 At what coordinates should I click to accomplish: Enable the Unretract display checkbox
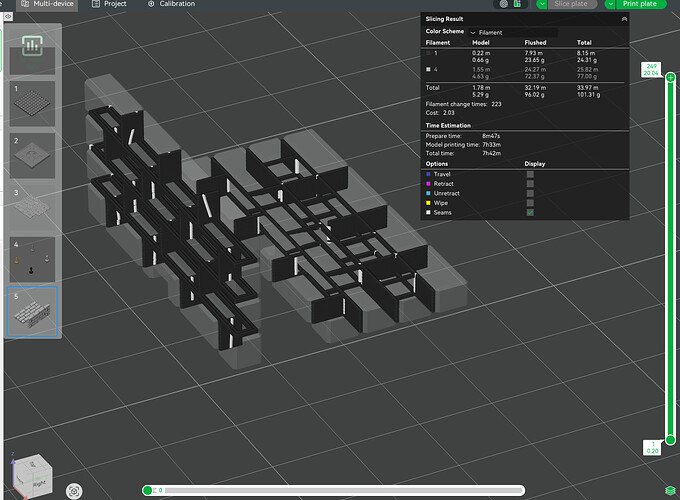(x=530, y=193)
